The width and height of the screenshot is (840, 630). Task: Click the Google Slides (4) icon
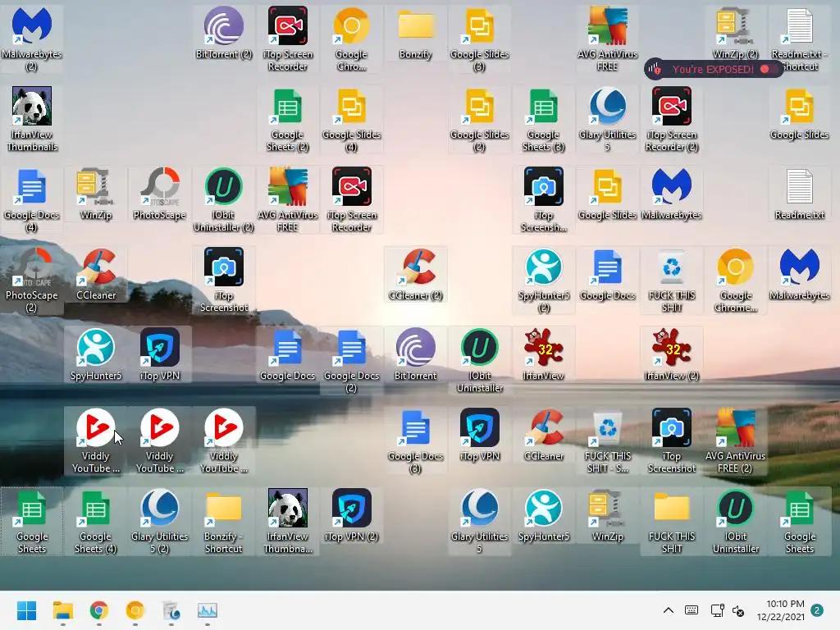(x=351, y=119)
